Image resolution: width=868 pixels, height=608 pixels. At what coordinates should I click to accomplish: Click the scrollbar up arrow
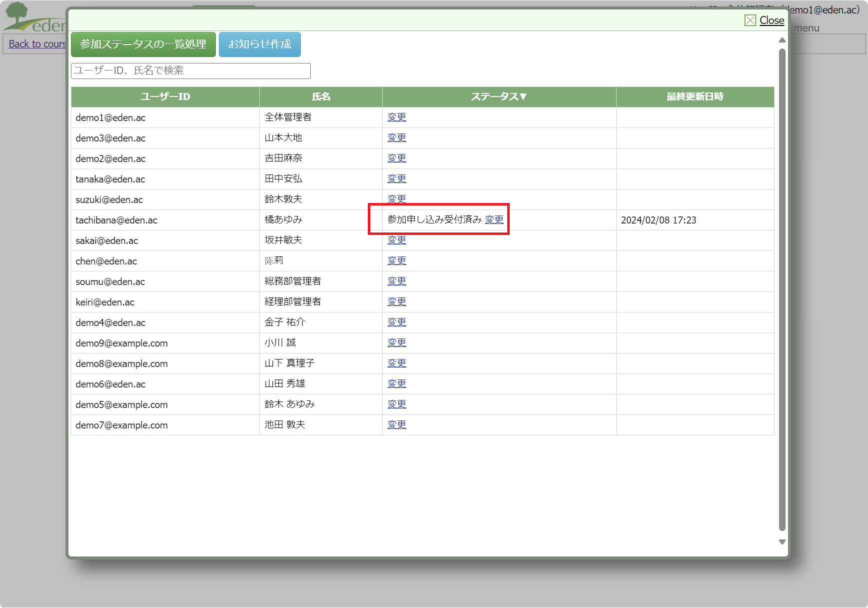pyautogui.click(x=782, y=40)
